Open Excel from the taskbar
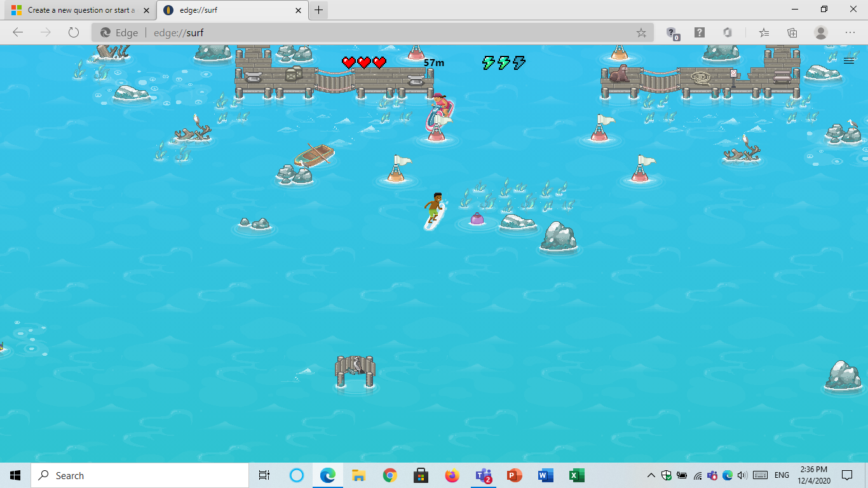This screenshot has width=868, height=488. [576, 475]
